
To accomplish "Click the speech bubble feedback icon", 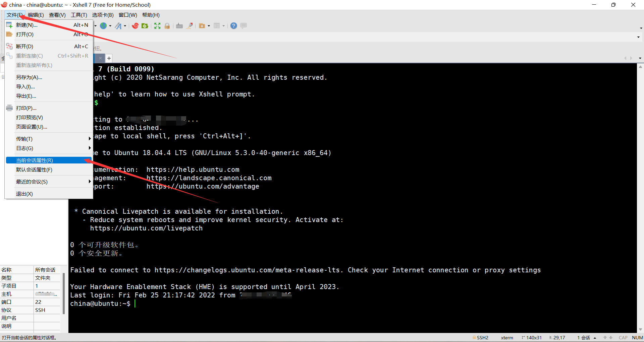I will (244, 26).
